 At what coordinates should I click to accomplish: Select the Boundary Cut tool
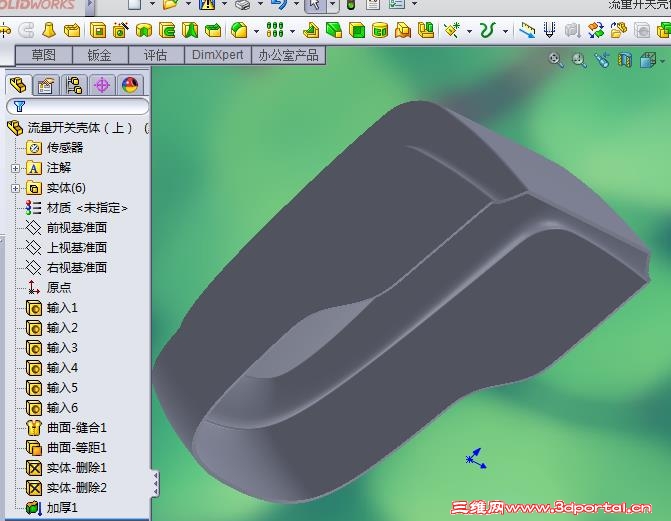point(213,30)
